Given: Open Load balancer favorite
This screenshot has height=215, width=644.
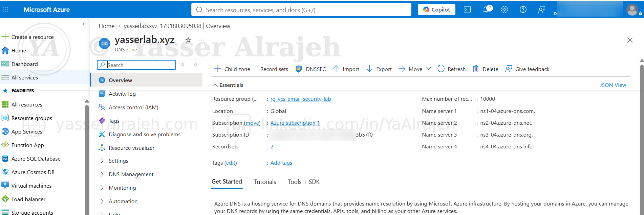Looking at the screenshot, I should (24, 199).
